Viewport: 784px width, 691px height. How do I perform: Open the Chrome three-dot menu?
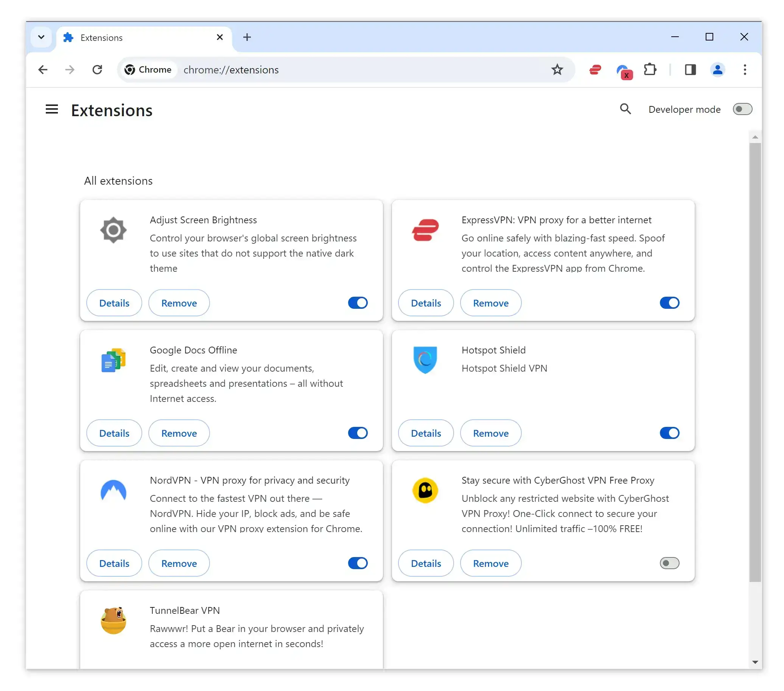click(745, 70)
